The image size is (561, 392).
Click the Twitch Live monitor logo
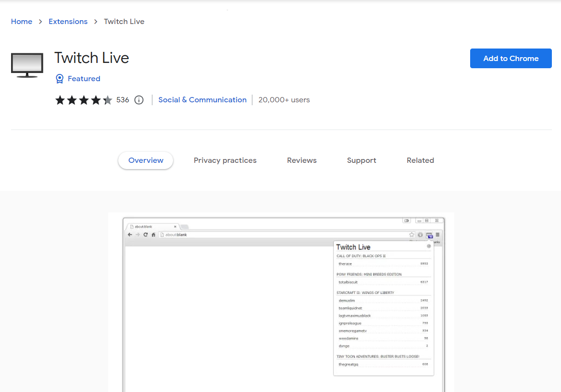pos(27,64)
